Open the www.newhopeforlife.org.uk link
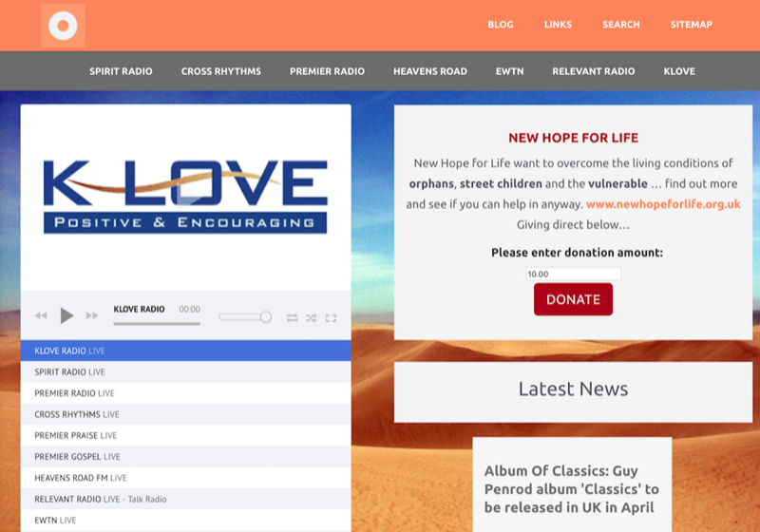Viewport: 760px width, 532px height. (663, 204)
